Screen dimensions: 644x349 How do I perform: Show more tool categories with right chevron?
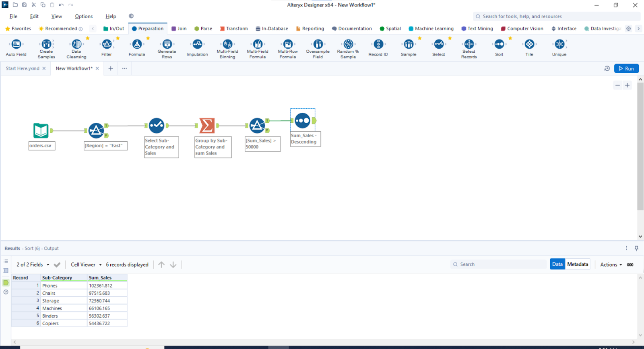pos(638,29)
